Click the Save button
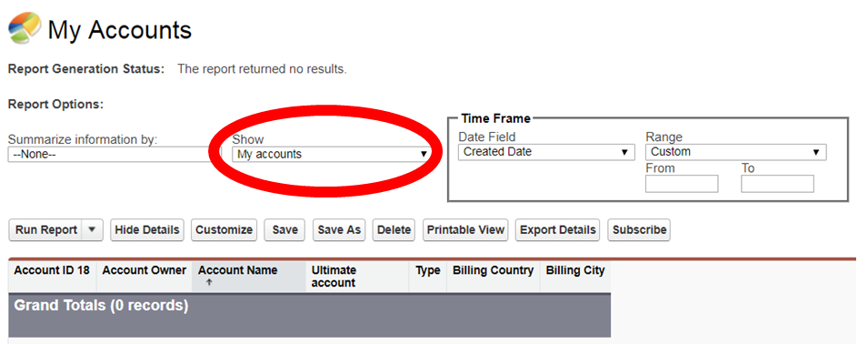Screen dimensions: 868x344 pyautogui.click(x=285, y=230)
